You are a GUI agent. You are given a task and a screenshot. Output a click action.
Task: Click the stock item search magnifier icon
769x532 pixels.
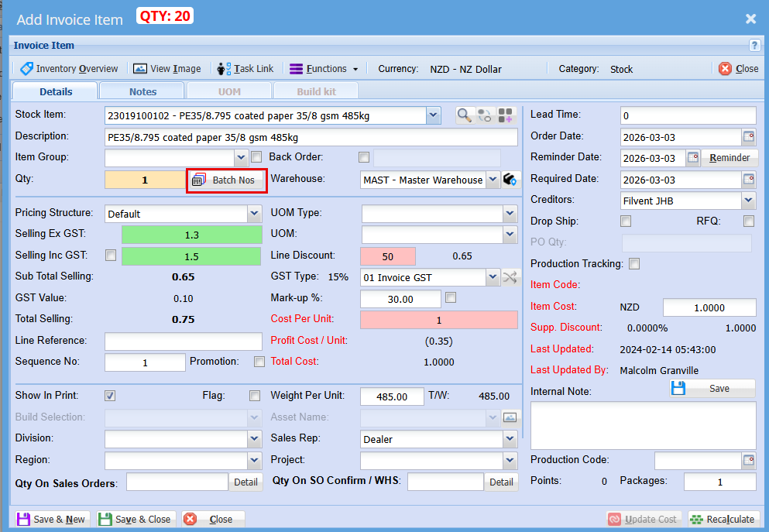click(464, 115)
